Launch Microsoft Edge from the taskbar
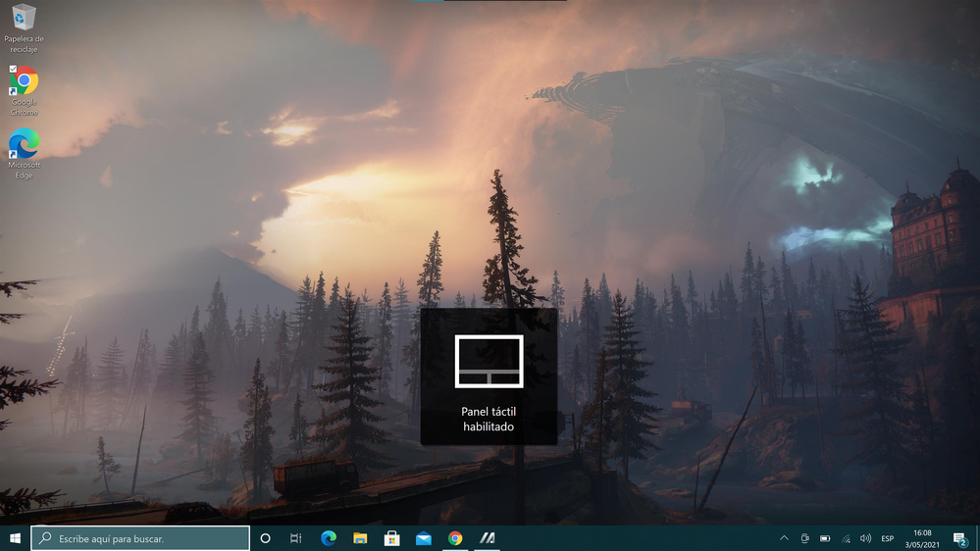 click(329, 538)
